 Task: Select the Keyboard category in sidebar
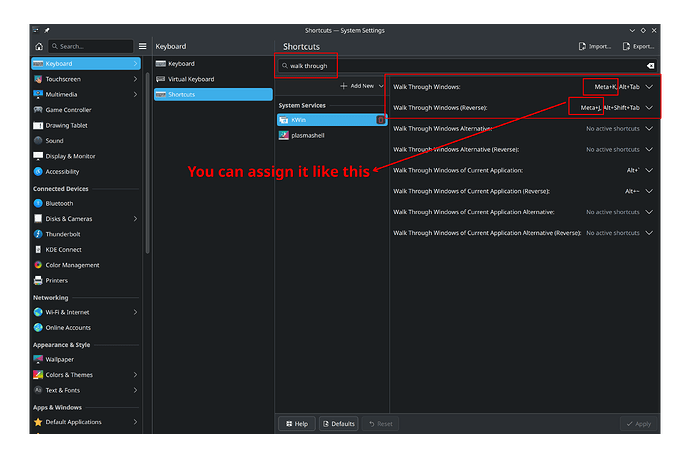tap(86, 64)
